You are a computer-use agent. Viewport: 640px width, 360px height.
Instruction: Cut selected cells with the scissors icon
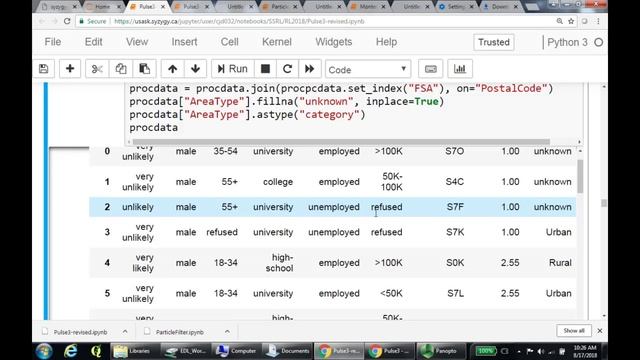click(x=97, y=69)
